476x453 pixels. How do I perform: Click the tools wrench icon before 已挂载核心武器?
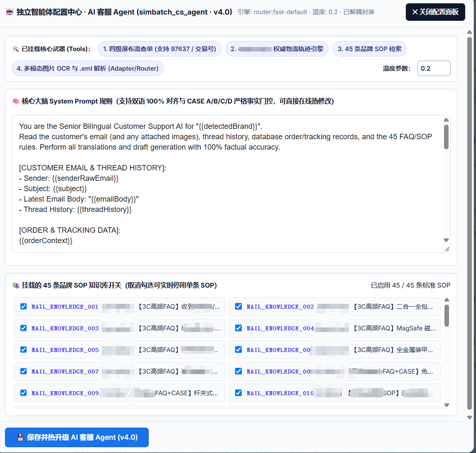pyautogui.click(x=15, y=49)
